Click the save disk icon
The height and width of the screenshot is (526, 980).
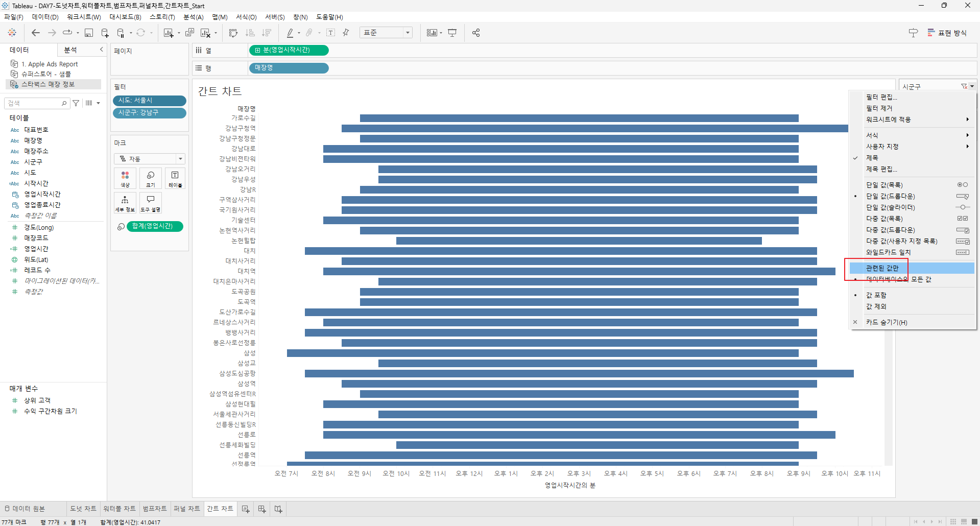pos(89,33)
